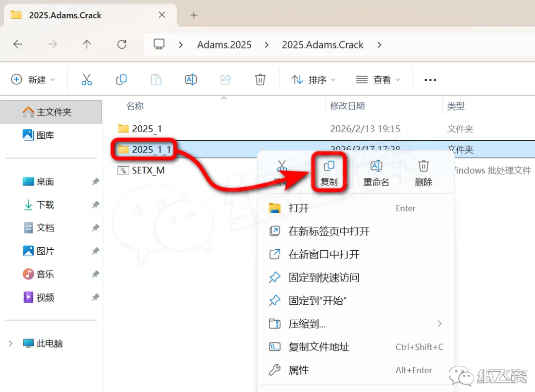
Task: Open the 压缩到... submenu arrow
Action: click(439, 324)
